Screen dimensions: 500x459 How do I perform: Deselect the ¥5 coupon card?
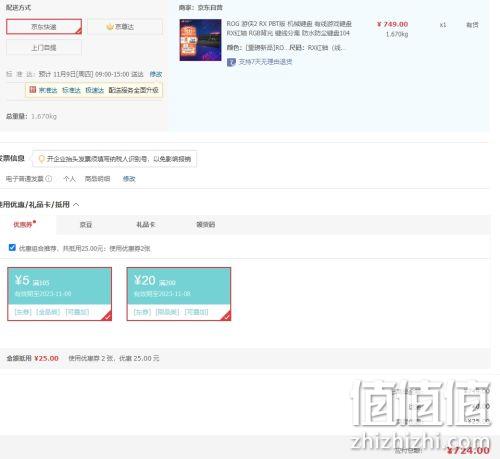[59, 294]
